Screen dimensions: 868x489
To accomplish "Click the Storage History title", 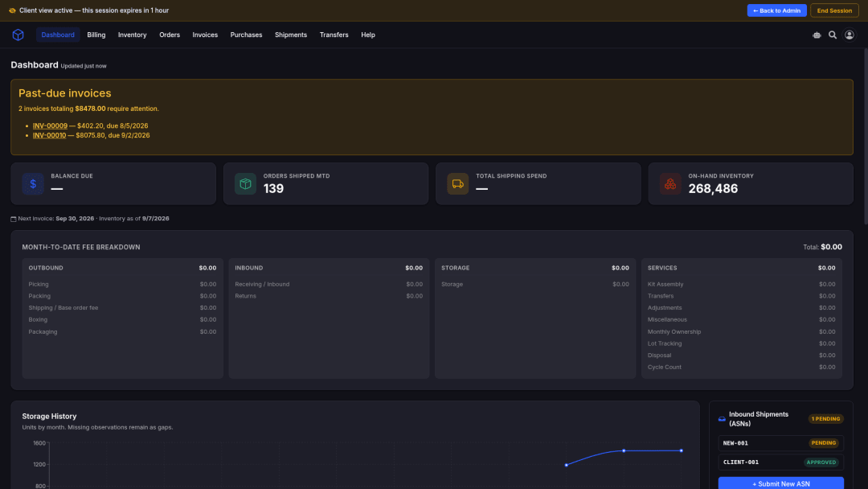I will [x=49, y=417].
